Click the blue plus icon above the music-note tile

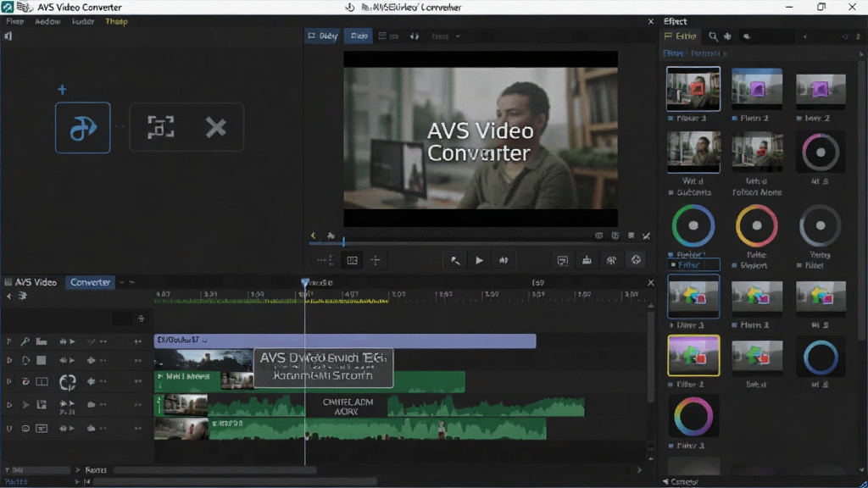[x=62, y=90]
